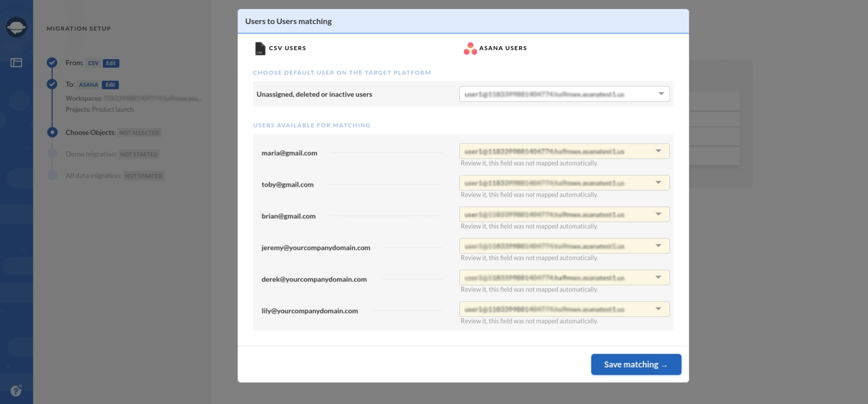Image resolution: width=868 pixels, height=404 pixels.
Task: Open Asana user dropdown for maria@gmail.com
Action: (x=564, y=151)
